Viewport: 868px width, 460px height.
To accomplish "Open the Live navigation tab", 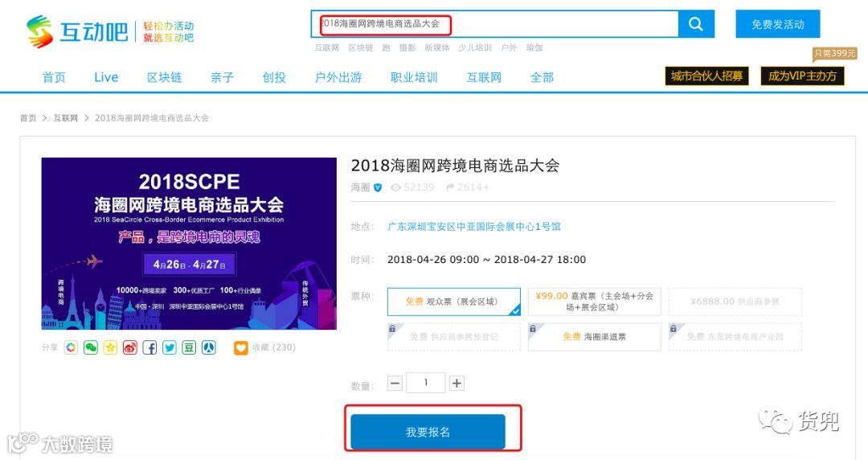I will [x=106, y=77].
